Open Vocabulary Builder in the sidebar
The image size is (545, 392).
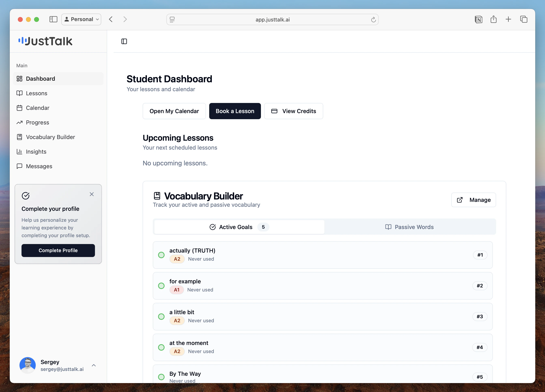(x=58, y=137)
